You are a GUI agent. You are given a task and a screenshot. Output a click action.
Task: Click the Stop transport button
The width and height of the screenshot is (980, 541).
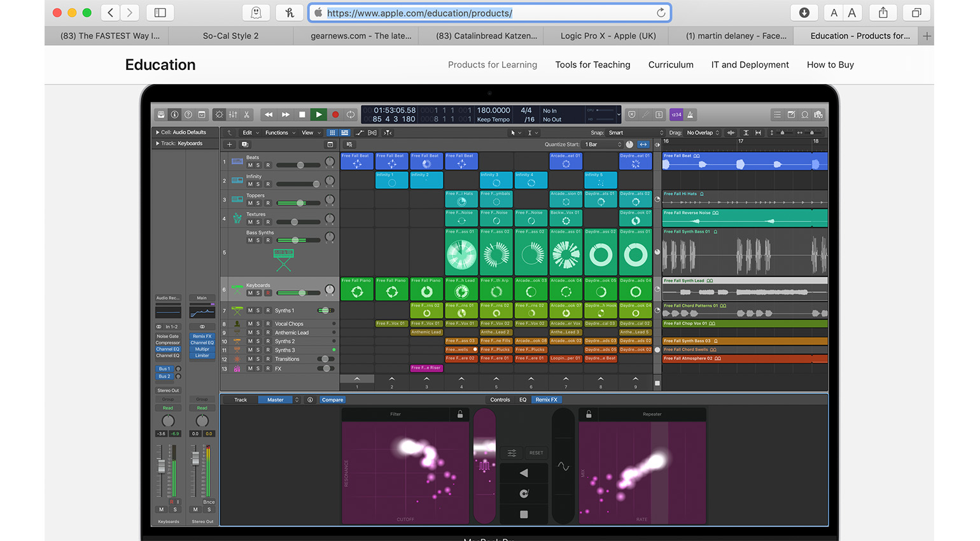(x=302, y=115)
